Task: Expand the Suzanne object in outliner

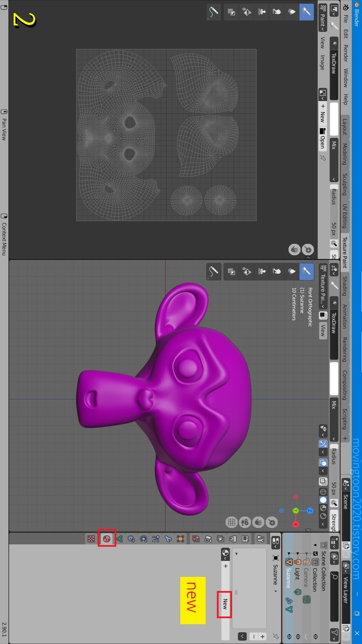Action: coord(289,554)
